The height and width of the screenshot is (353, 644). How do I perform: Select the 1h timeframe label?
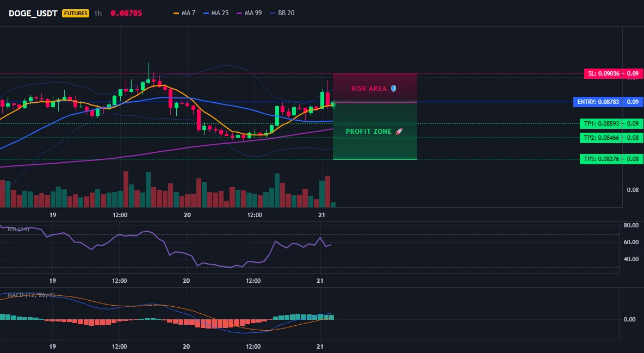point(98,13)
